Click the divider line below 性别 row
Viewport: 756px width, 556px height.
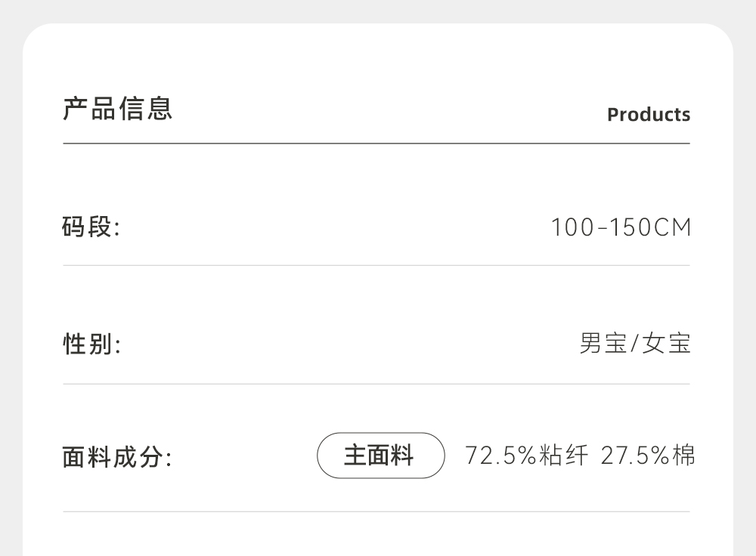[376, 384]
